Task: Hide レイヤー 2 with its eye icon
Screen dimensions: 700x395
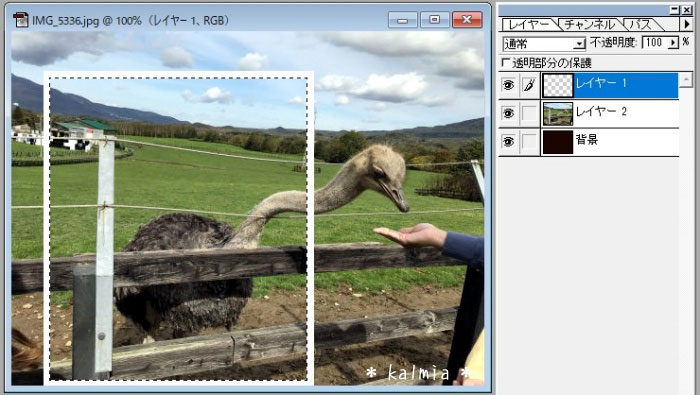Action: pos(508,113)
